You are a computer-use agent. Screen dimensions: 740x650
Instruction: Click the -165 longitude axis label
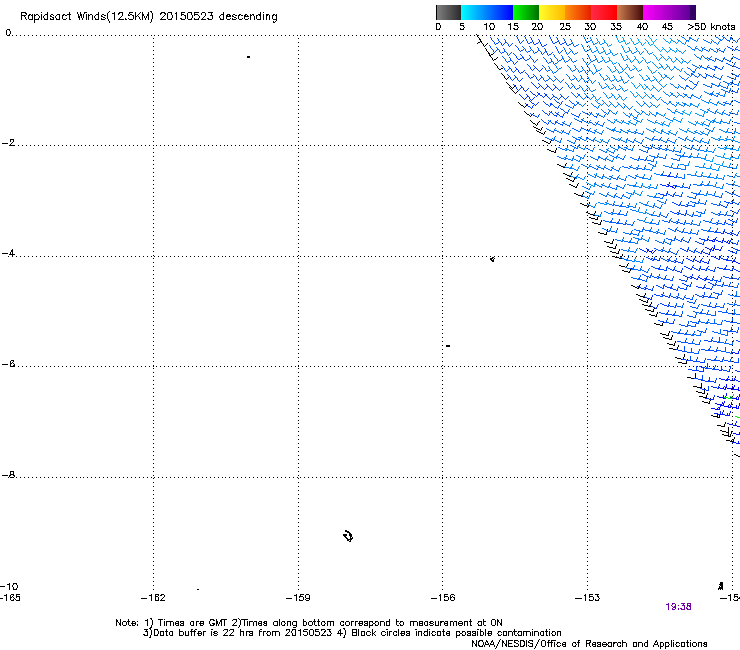click(10, 598)
